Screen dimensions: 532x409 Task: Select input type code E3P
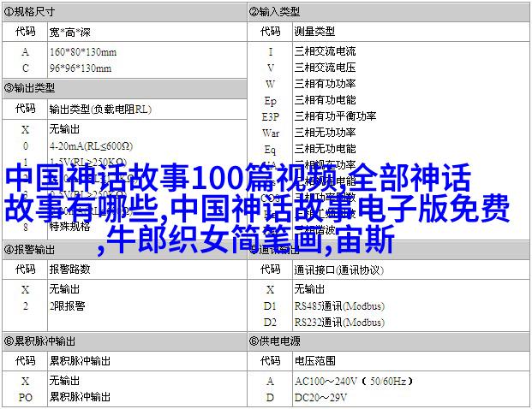pos(271,117)
